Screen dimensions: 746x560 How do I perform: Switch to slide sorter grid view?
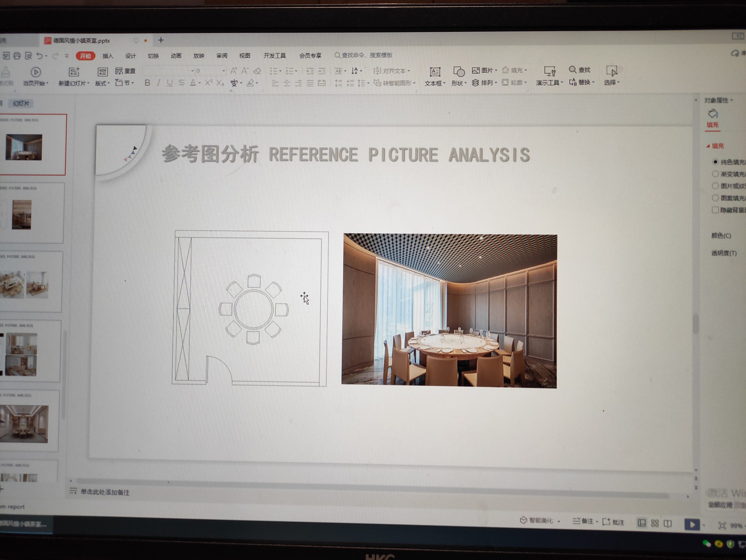(654, 523)
